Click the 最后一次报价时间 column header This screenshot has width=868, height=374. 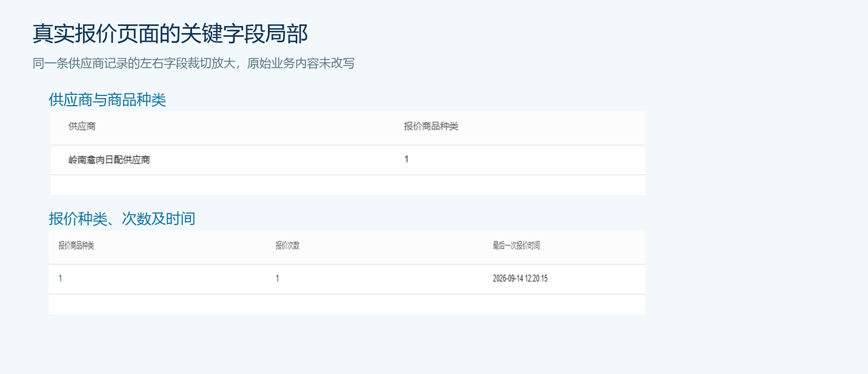(516, 246)
